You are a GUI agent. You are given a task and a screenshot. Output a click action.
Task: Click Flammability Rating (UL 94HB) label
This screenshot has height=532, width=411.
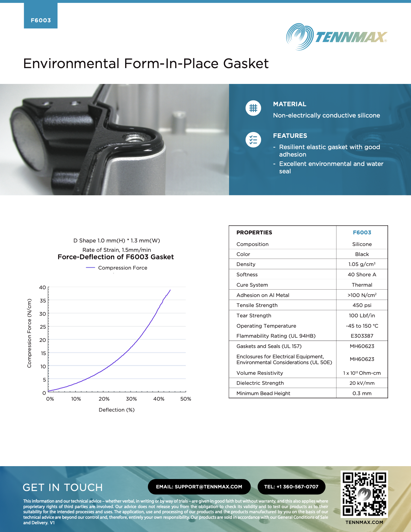(276, 336)
